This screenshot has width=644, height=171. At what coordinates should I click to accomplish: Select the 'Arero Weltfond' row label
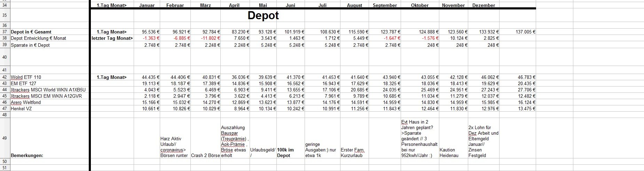coord(26,102)
